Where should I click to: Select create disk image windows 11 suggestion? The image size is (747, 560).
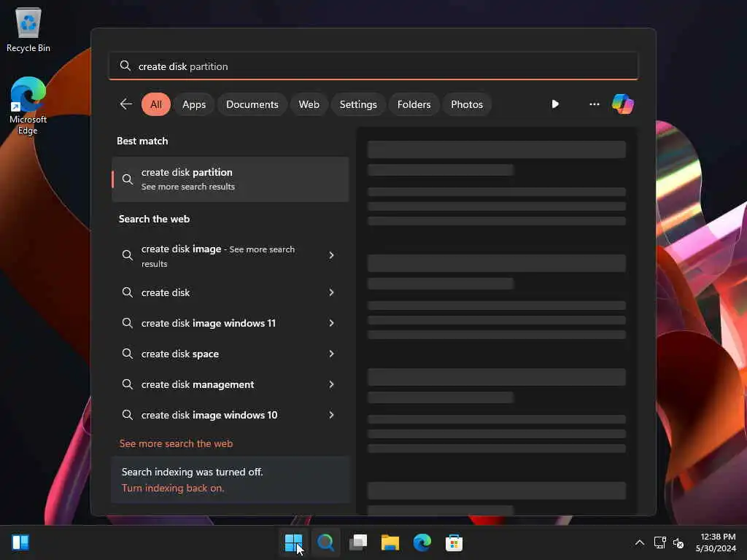click(x=230, y=323)
